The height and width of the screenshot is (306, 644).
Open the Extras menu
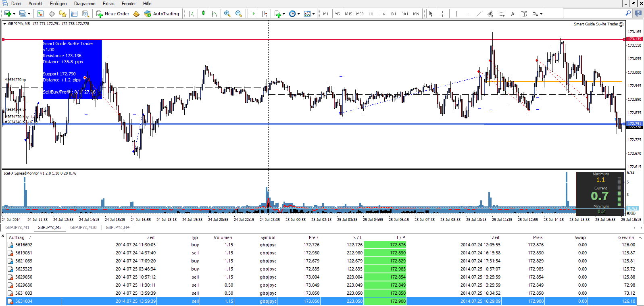point(108,4)
